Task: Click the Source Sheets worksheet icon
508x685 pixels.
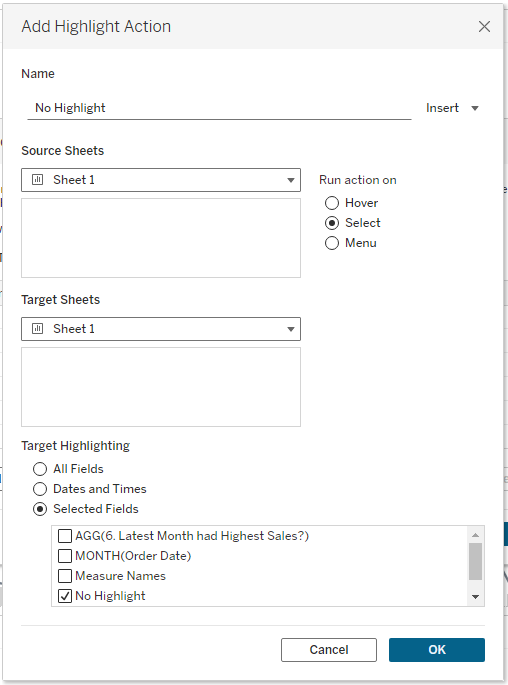Action: [x=38, y=180]
